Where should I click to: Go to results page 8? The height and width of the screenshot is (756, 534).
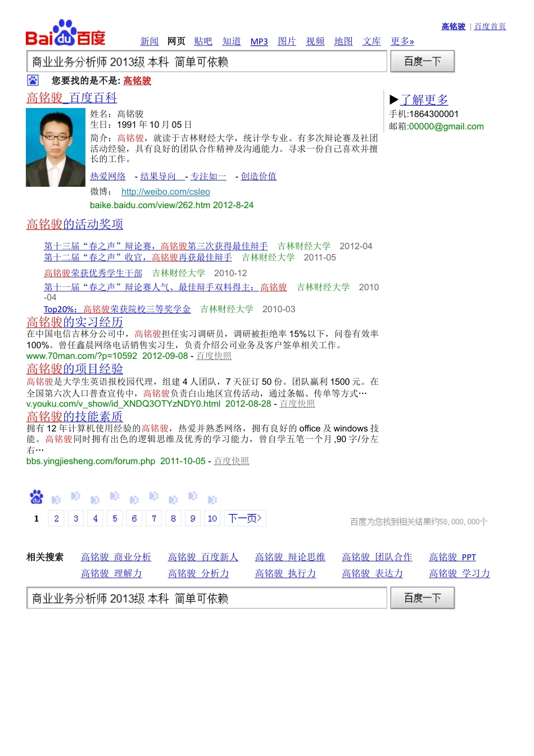tap(173, 518)
